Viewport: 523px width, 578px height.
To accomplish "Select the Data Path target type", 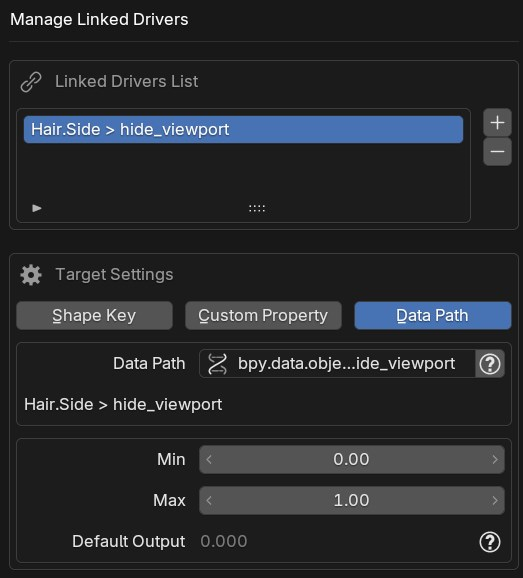I will (433, 316).
